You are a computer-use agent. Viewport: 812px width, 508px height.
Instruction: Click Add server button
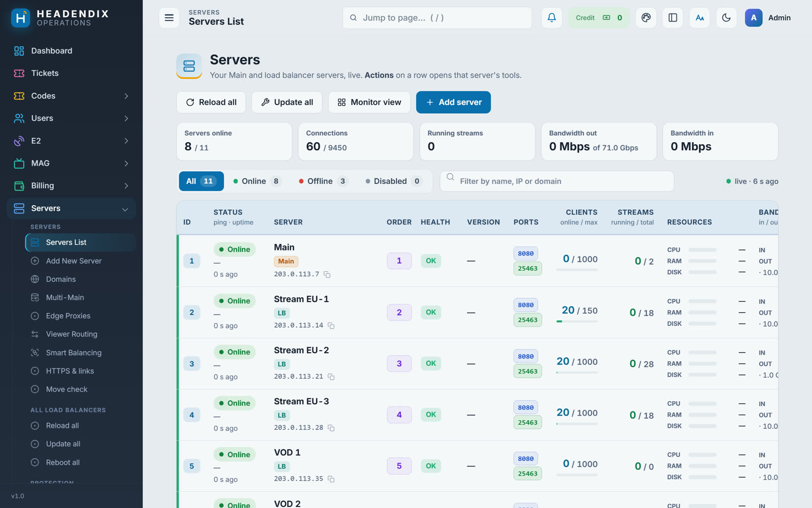pyautogui.click(x=453, y=102)
